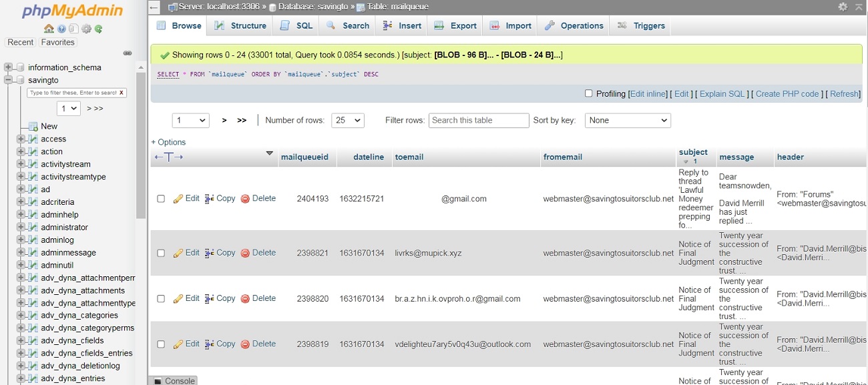Click the Explain SQL link
The width and height of the screenshot is (868, 385).
pos(722,94)
